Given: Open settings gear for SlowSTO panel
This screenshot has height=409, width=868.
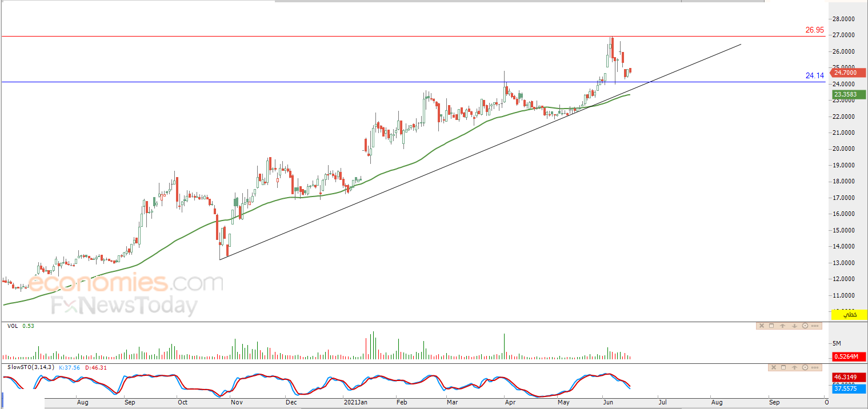Looking at the screenshot, I should (805, 367).
